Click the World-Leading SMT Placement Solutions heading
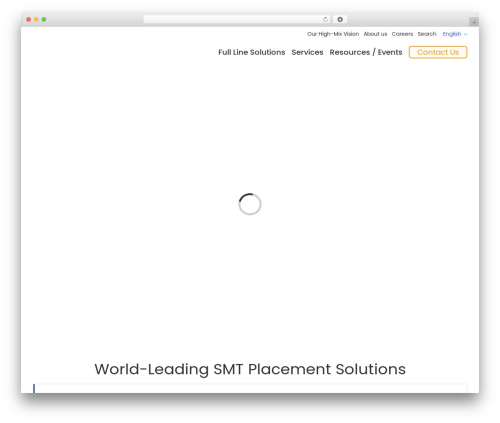500x423 pixels. coord(250,369)
